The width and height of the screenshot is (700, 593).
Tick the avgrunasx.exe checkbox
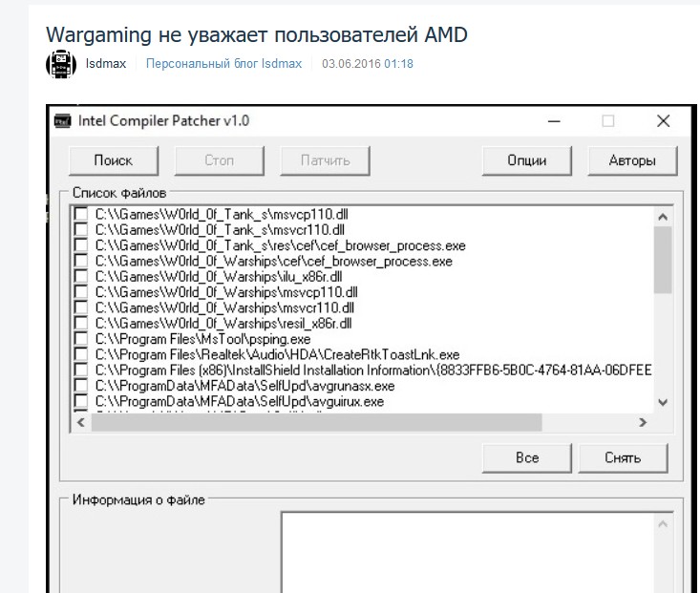[x=81, y=386]
